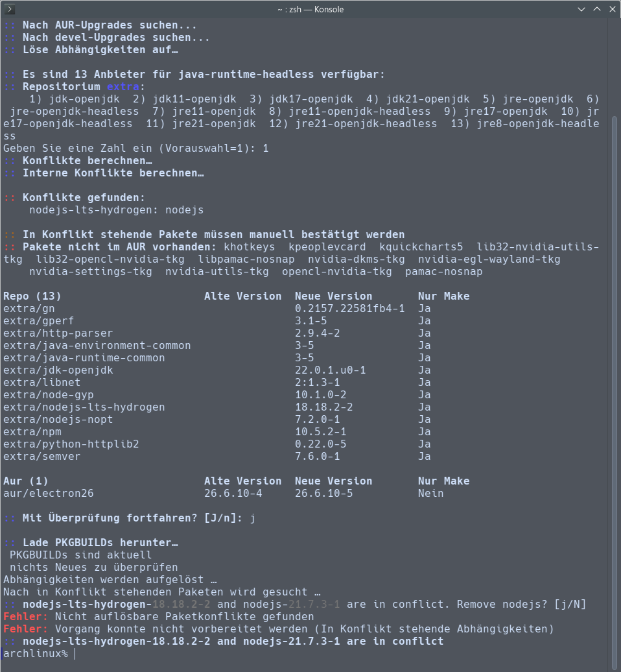Click version number 26.6.10-5
The height and width of the screenshot is (672, 621).
323,493
